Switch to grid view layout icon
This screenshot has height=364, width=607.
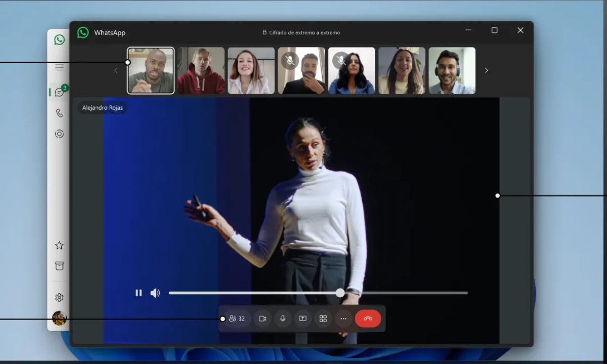click(x=323, y=318)
